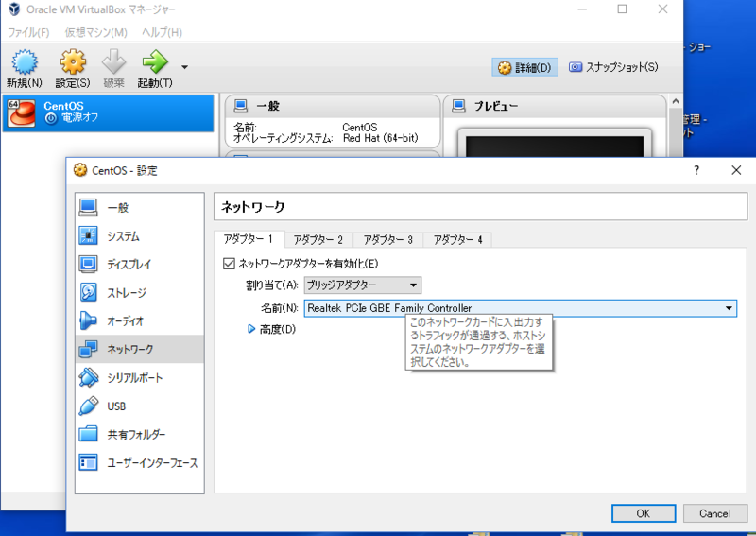Open ストレージ category in settings sidebar

[x=139, y=292]
